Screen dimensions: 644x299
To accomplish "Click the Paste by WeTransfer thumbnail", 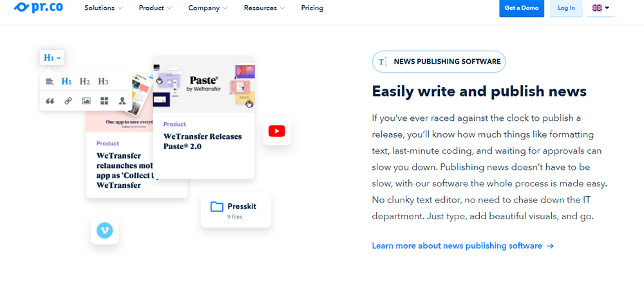I will pyautogui.click(x=204, y=84).
